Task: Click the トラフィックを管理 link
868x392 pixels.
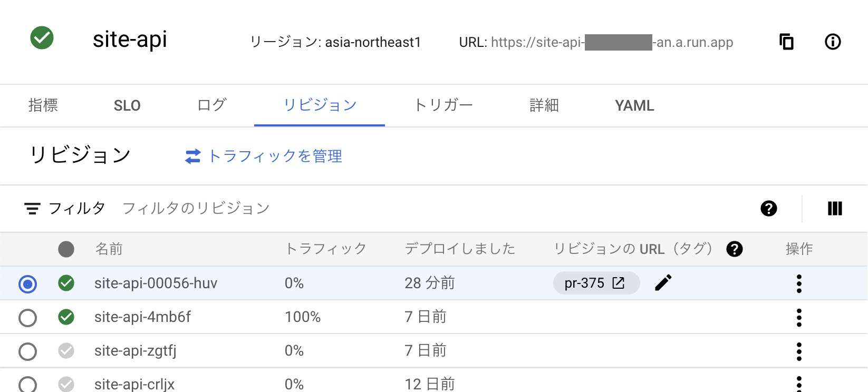Action: pos(274,156)
